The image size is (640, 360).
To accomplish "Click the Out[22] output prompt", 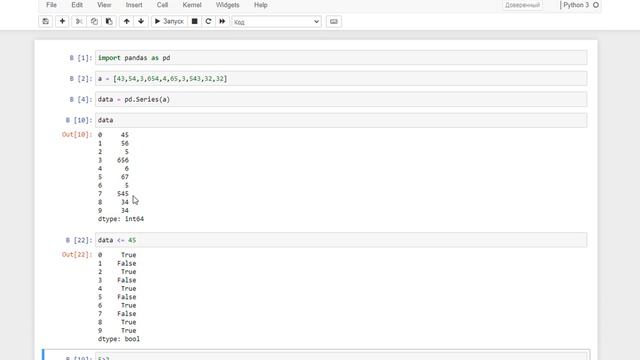I will (x=77, y=254).
